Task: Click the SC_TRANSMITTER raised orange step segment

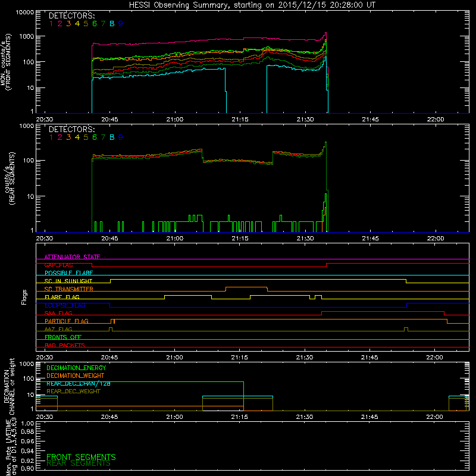Action: [246, 287]
